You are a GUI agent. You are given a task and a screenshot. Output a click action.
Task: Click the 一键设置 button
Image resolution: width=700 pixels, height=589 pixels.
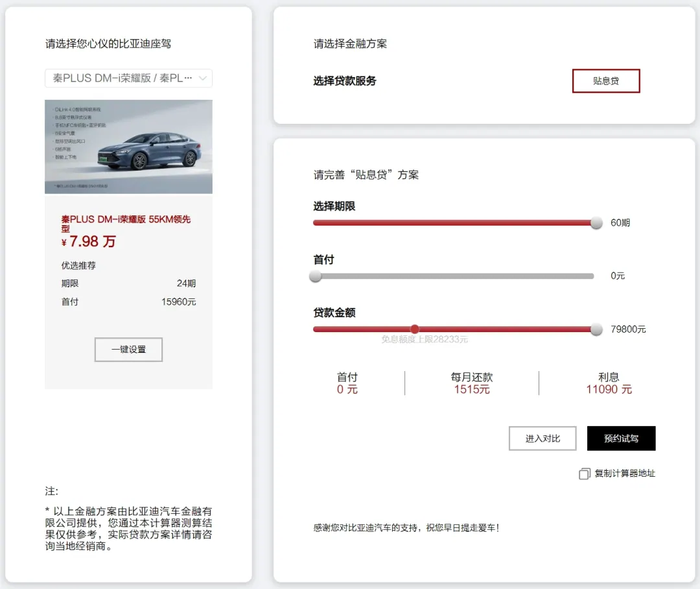[128, 350]
